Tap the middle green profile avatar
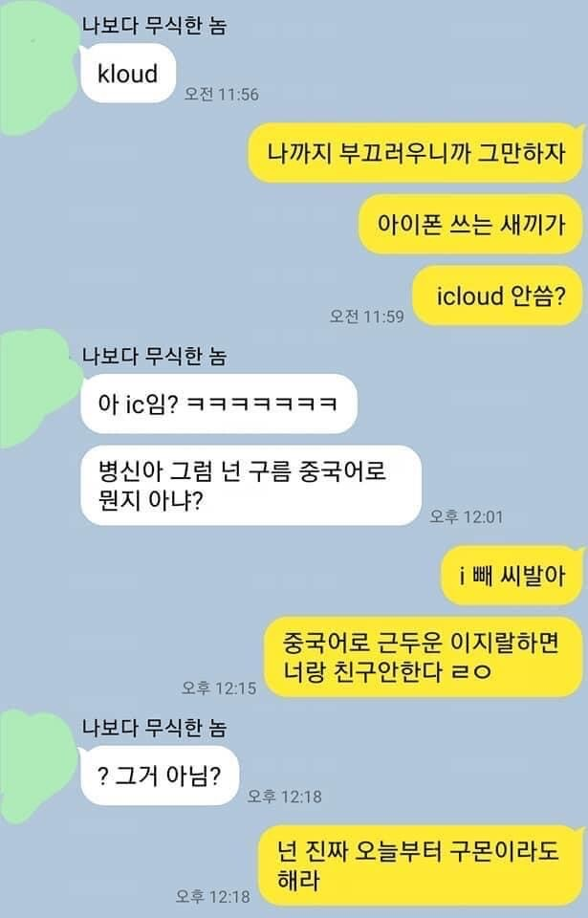The height and width of the screenshot is (918, 588). [x=39, y=389]
